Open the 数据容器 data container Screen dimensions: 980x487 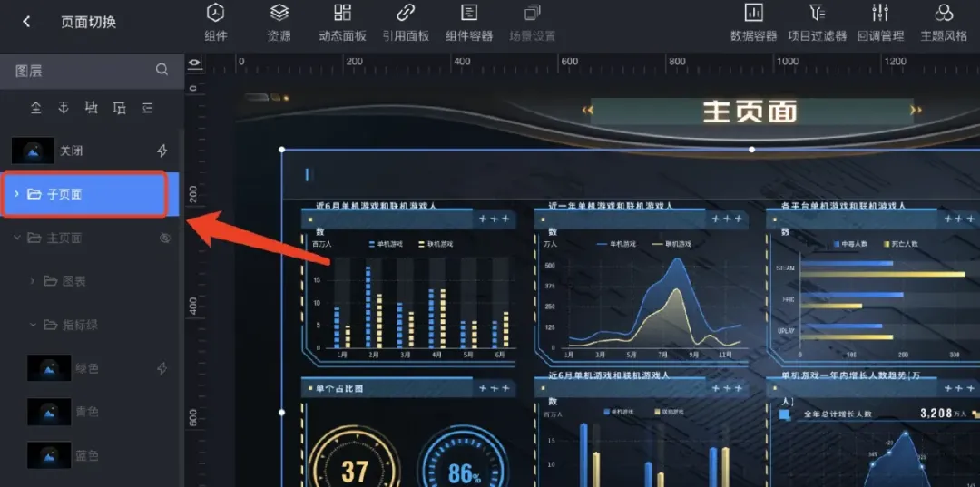(754, 23)
